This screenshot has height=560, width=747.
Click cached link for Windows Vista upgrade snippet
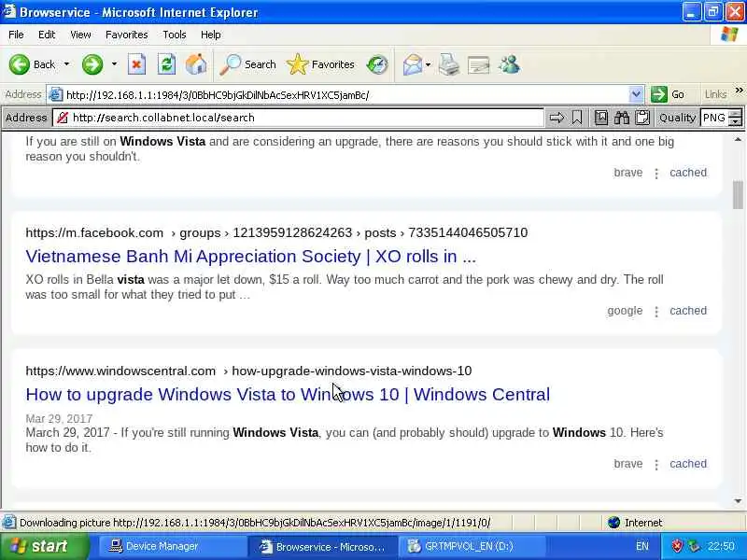click(x=688, y=173)
